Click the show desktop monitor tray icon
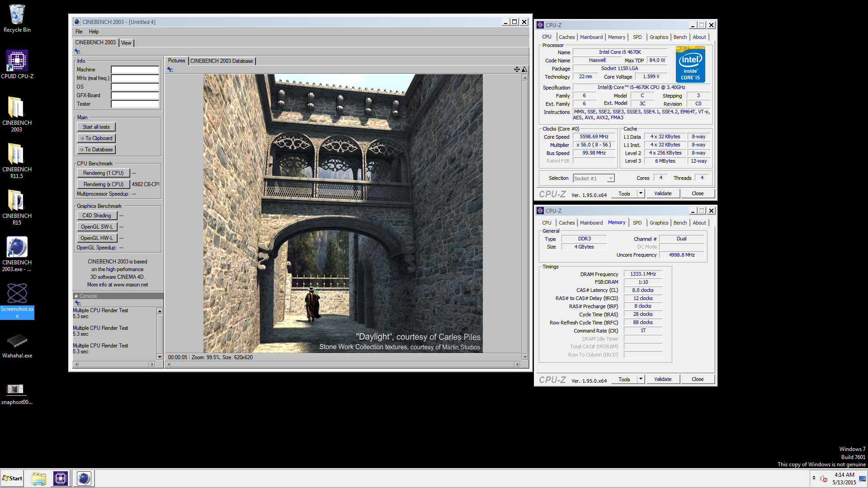 coord(863,479)
